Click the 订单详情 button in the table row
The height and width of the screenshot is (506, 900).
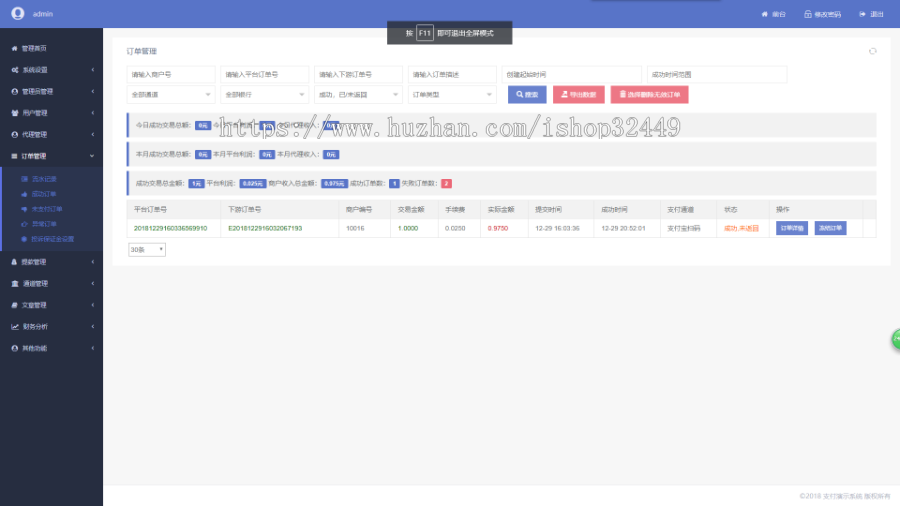[x=792, y=228]
